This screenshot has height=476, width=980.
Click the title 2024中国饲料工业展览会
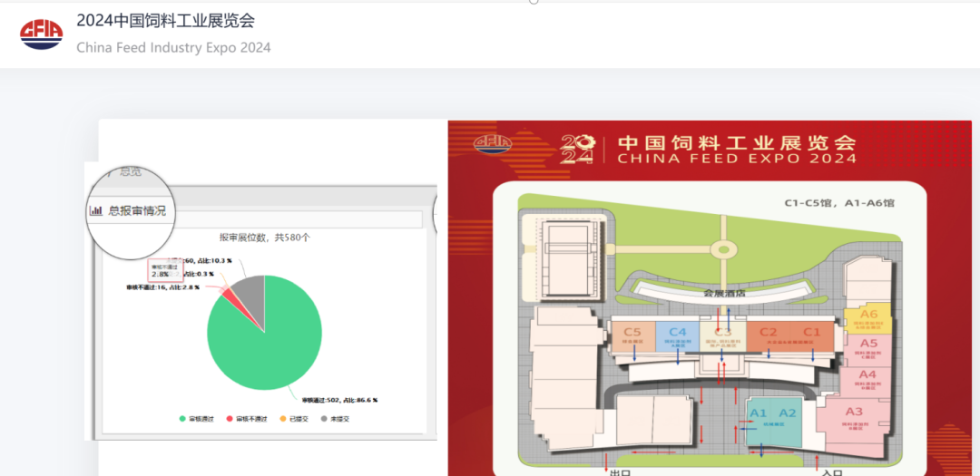coord(166,21)
